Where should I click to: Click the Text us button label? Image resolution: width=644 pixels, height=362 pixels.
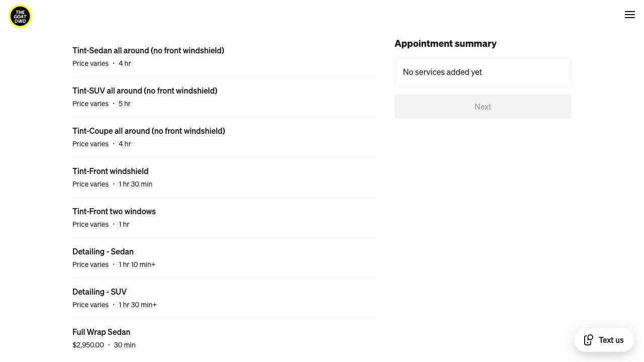tap(611, 340)
